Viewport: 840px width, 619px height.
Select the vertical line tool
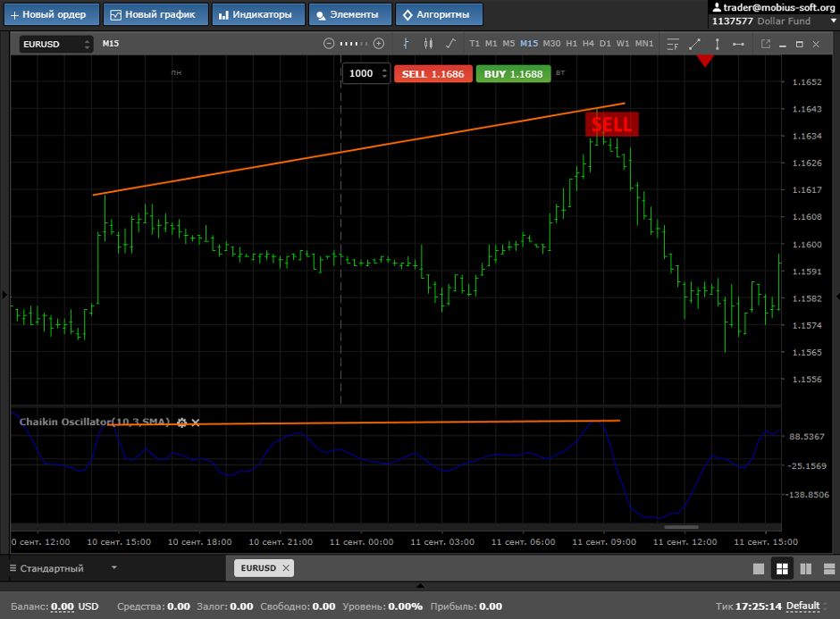(x=718, y=45)
